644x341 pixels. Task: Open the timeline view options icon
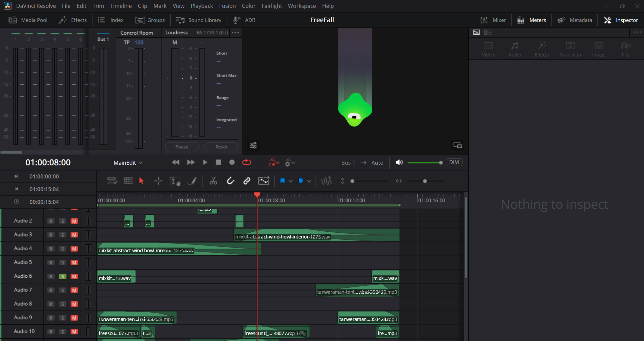tap(112, 181)
